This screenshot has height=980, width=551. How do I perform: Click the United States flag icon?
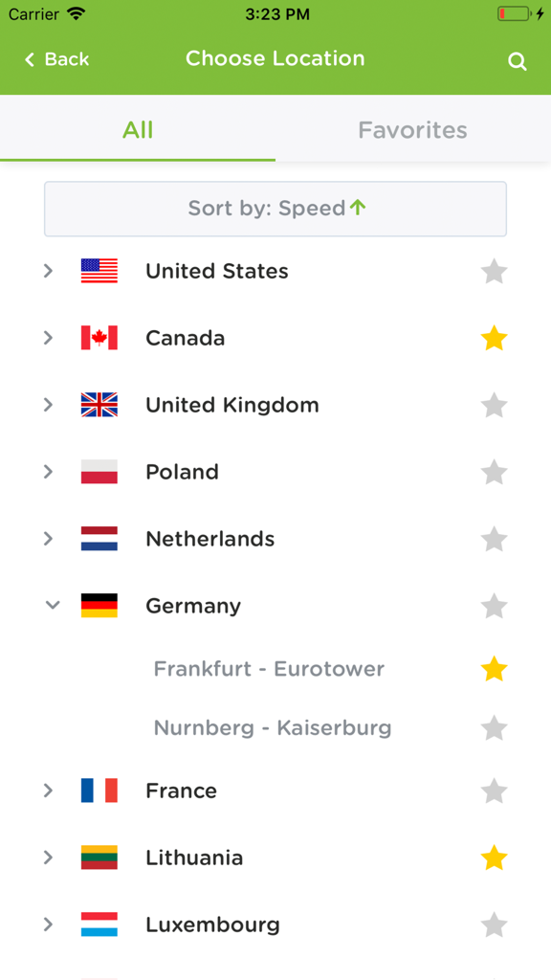pos(99,271)
